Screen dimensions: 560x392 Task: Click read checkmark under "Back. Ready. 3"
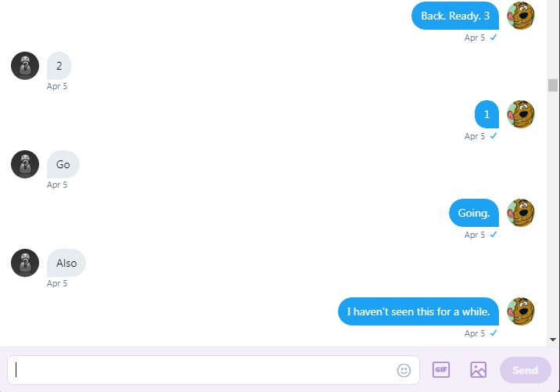(x=494, y=37)
